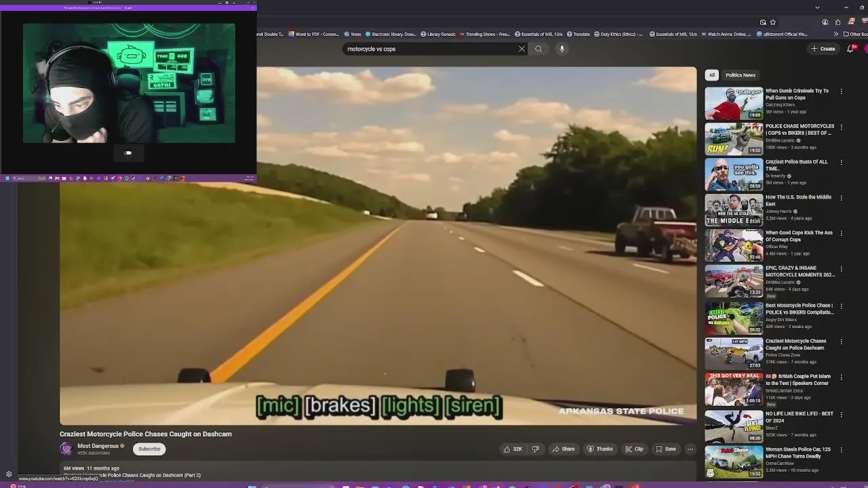Open options menu for Woman Steals Police Car
The image size is (868, 488).
[x=842, y=450]
